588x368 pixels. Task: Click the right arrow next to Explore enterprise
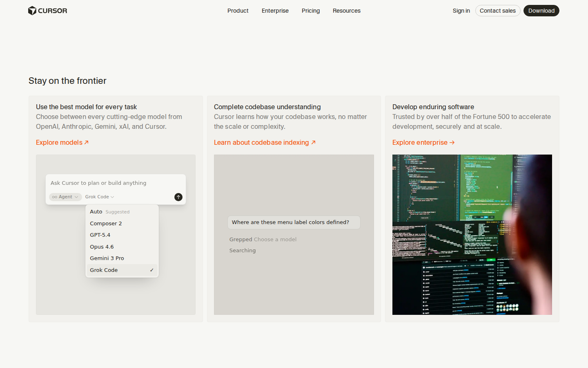[452, 142]
